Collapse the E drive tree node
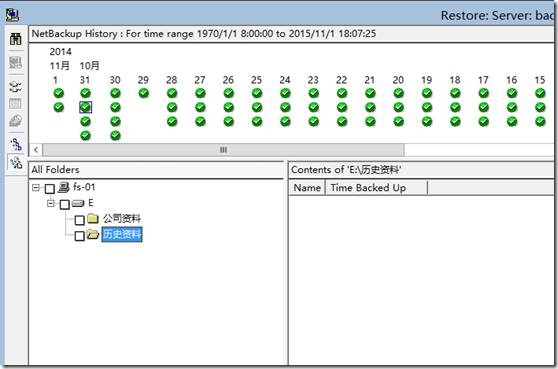The width and height of the screenshot is (558, 369). coord(51,204)
